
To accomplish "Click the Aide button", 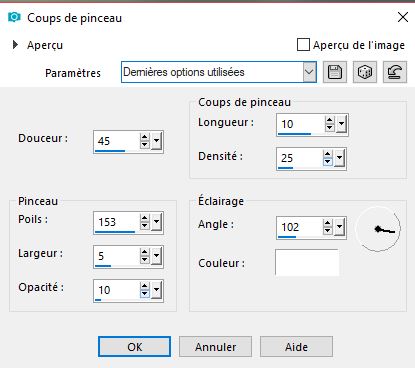I will 296,347.
